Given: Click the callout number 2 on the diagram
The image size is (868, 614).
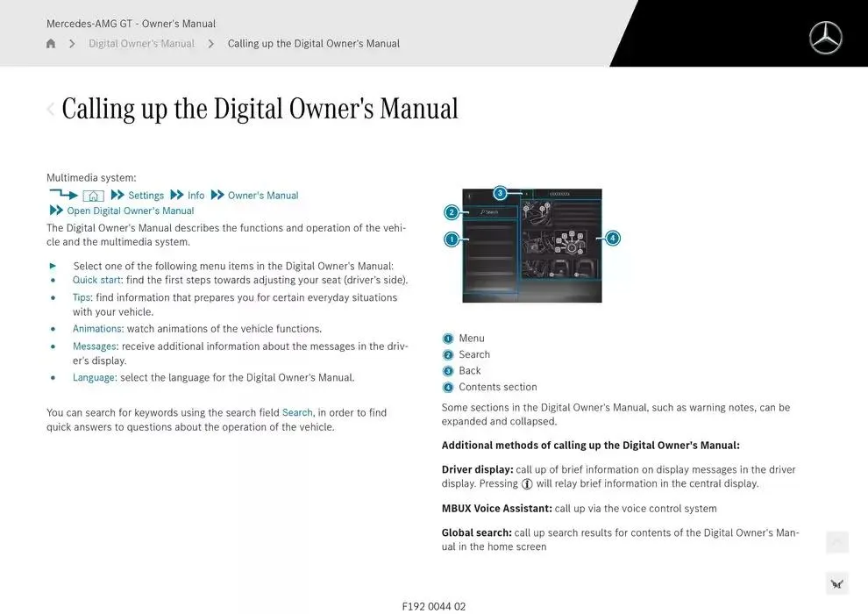Looking at the screenshot, I should (452, 212).
